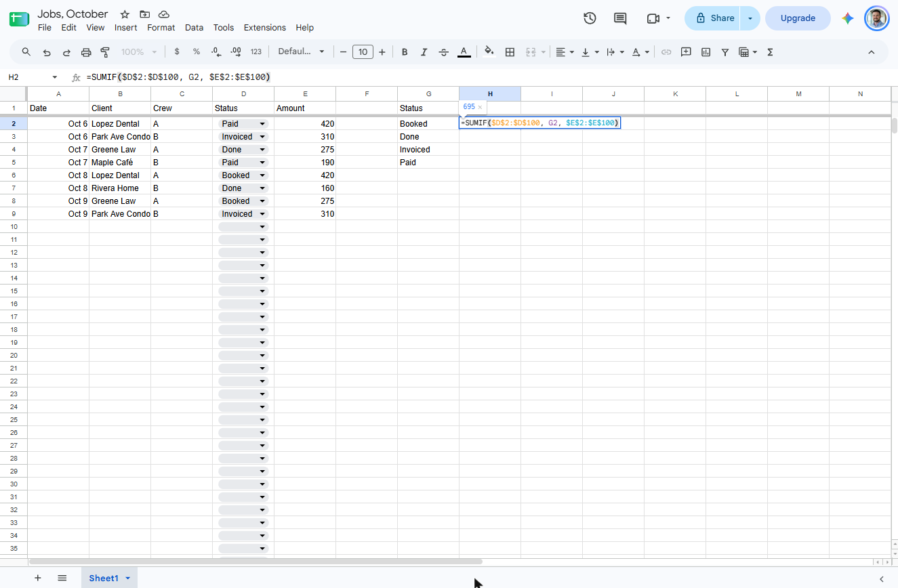Open the fill color bucket
898x588 pixels.
point(489,52)
